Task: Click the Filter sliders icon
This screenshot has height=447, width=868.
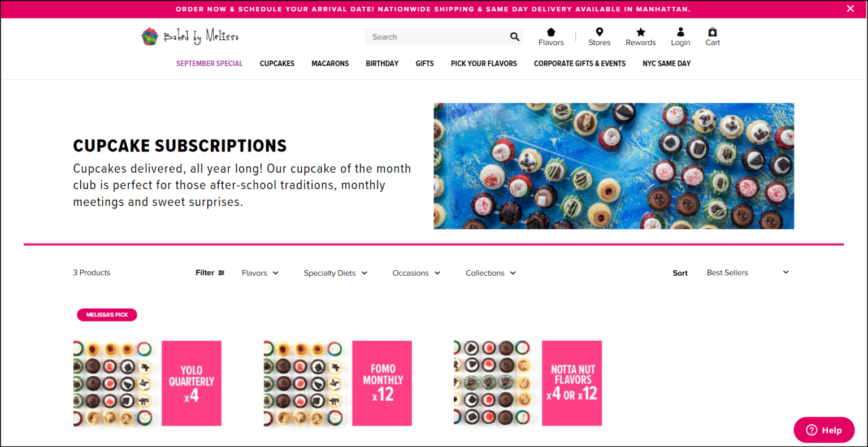Action: (222, 273)
